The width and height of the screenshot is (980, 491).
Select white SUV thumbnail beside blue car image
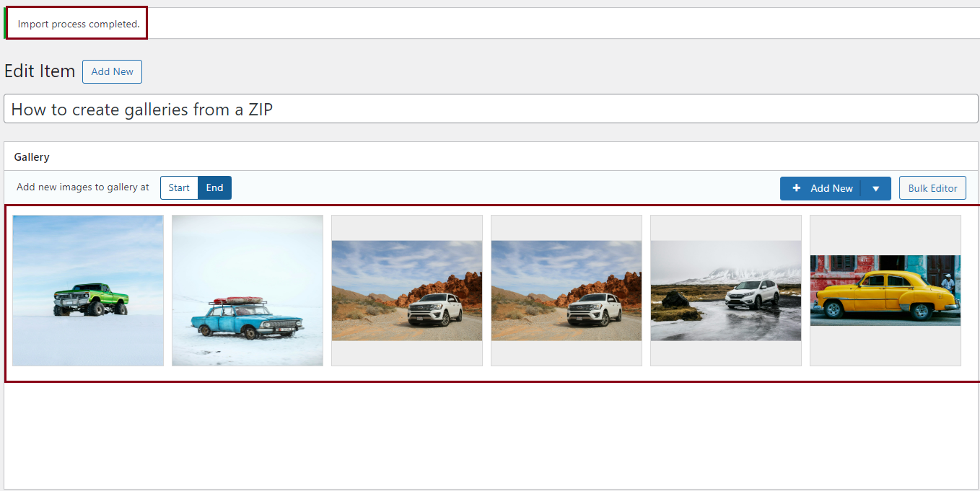[407, 291]
